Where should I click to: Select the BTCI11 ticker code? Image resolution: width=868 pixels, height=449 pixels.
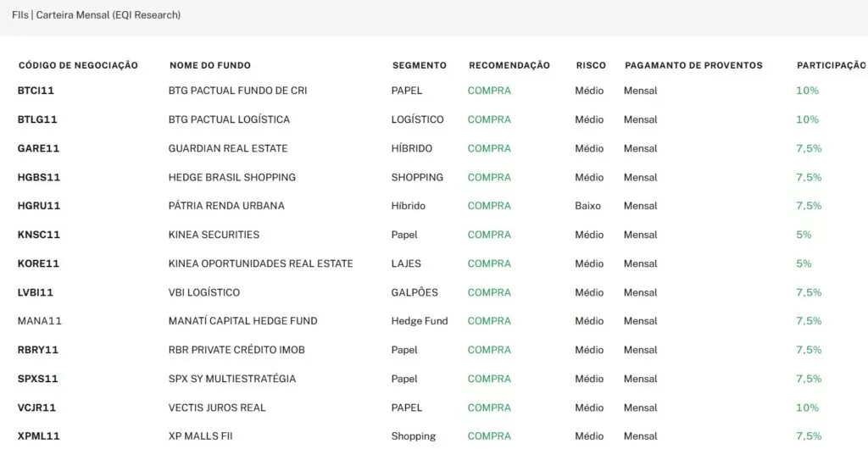(36, 91)
